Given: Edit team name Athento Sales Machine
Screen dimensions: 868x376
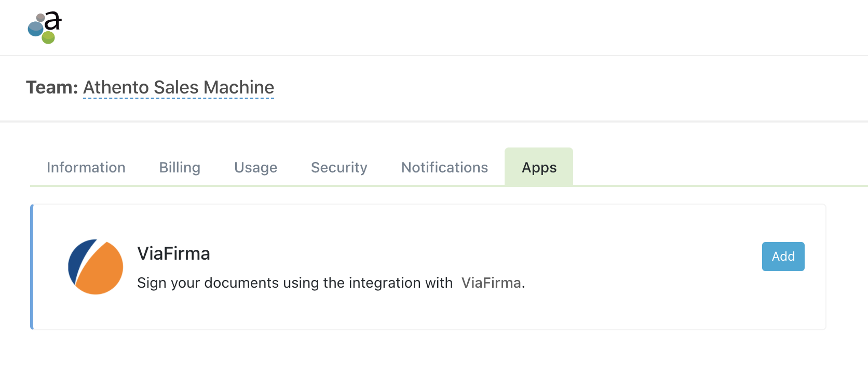Looking at the screenshot, I should pyautogui.click(x=179, y=87).
